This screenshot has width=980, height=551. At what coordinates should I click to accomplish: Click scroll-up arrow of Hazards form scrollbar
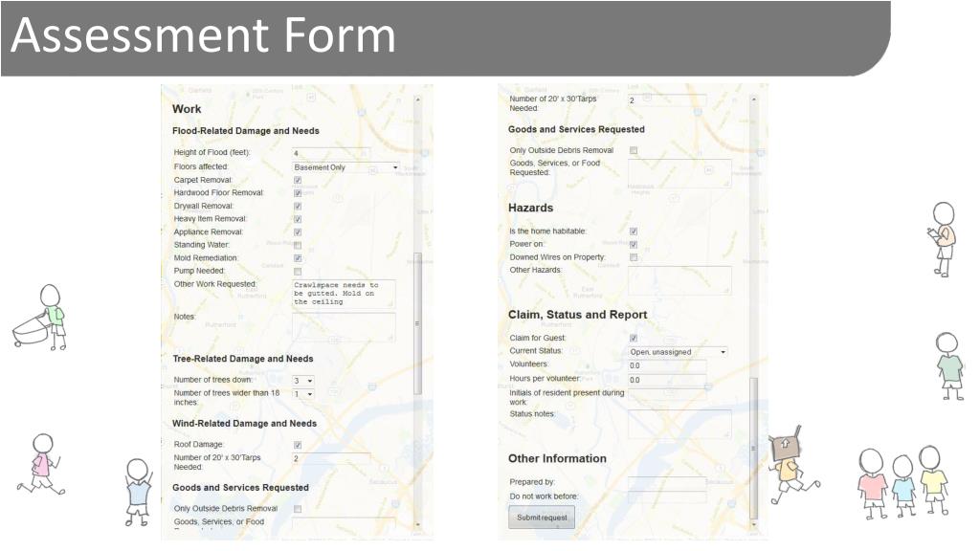(x=754, y=99)
